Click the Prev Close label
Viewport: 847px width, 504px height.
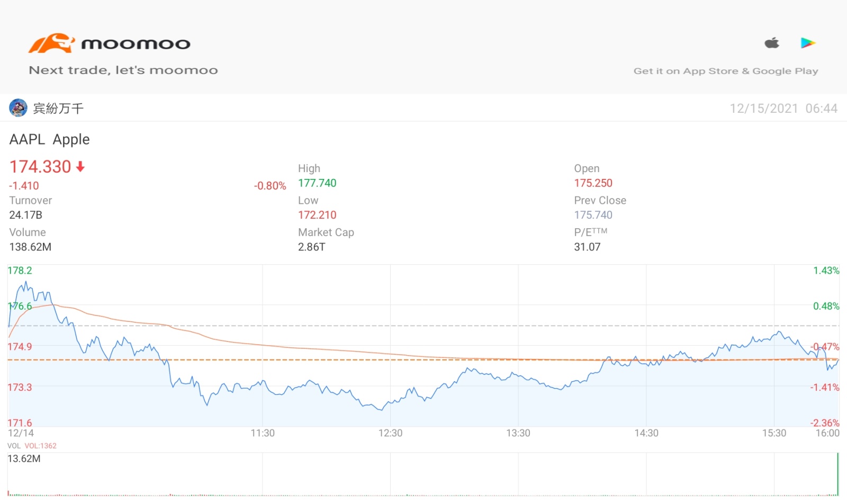[x=600, y=201]
